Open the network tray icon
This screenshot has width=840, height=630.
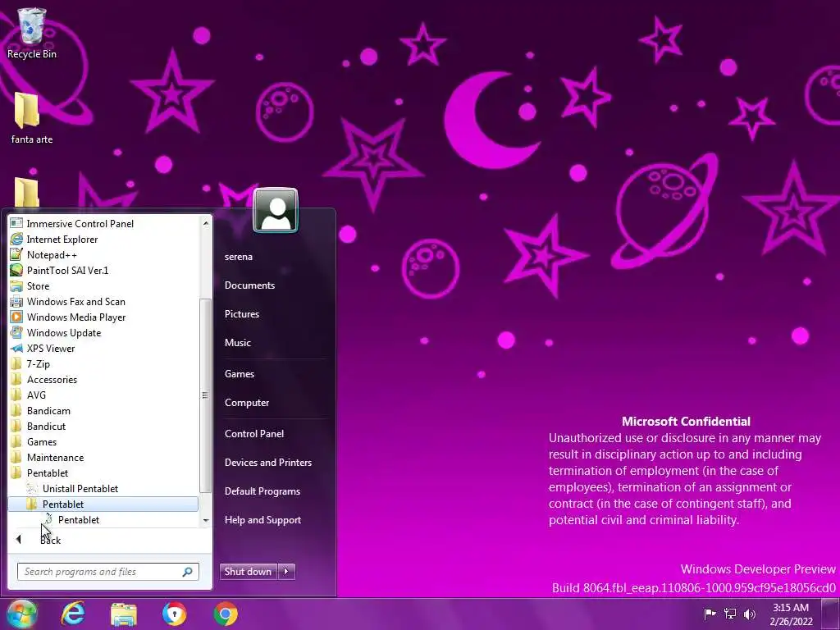729,614
